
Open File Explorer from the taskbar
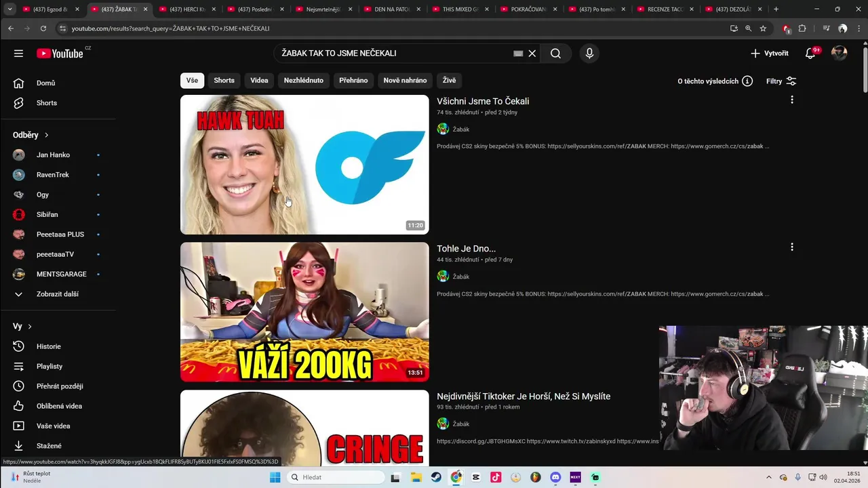pos(416,477)
